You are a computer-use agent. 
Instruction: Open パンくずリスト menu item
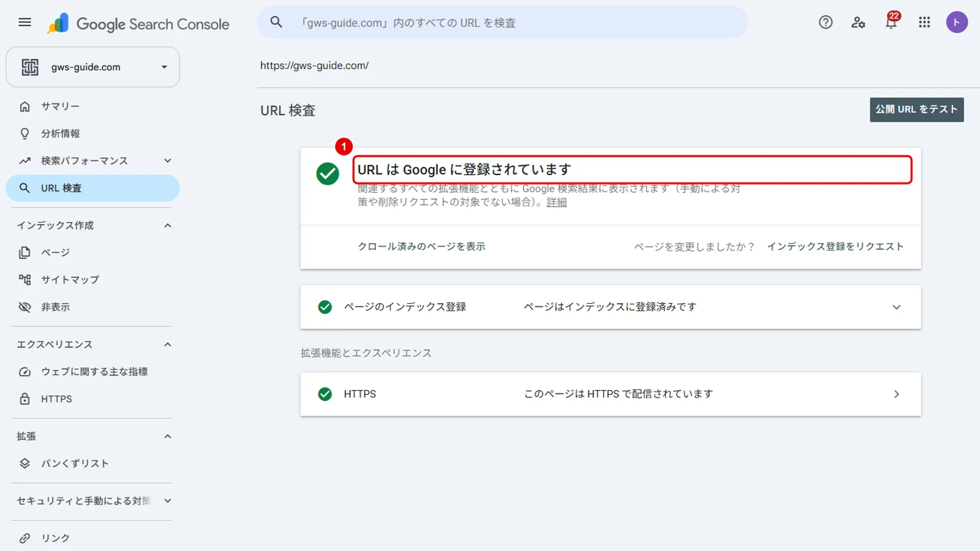[x=92, y=463]
